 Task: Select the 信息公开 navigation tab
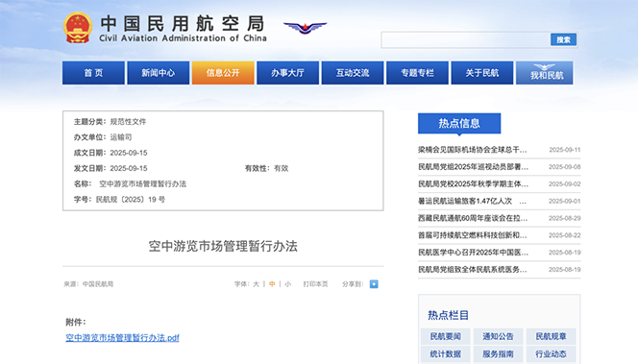pos(223,73)
